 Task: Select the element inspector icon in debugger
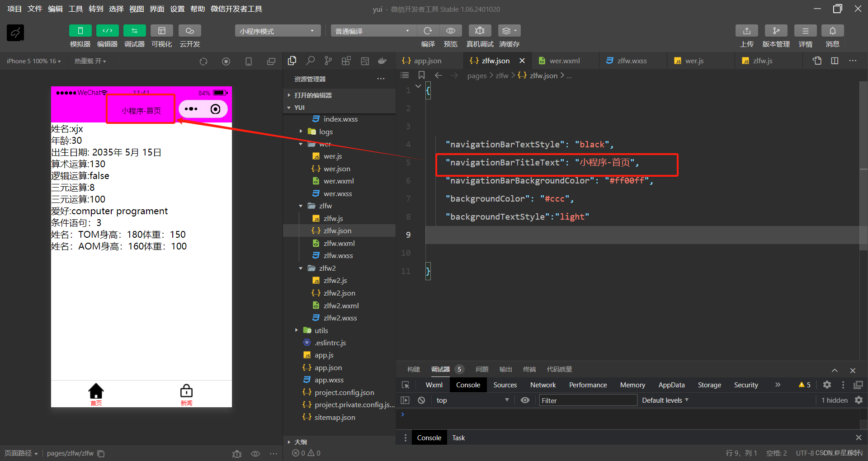coord(406,385)
